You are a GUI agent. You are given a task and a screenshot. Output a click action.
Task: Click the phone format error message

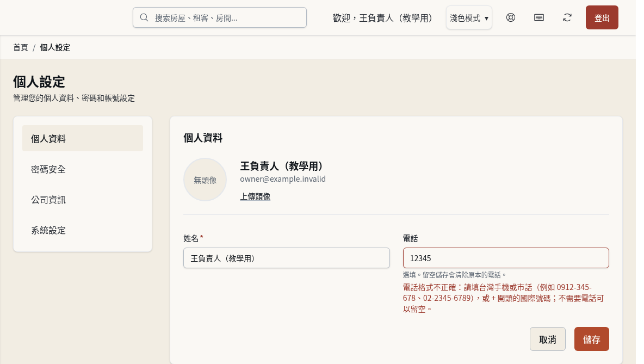point(504,298)
